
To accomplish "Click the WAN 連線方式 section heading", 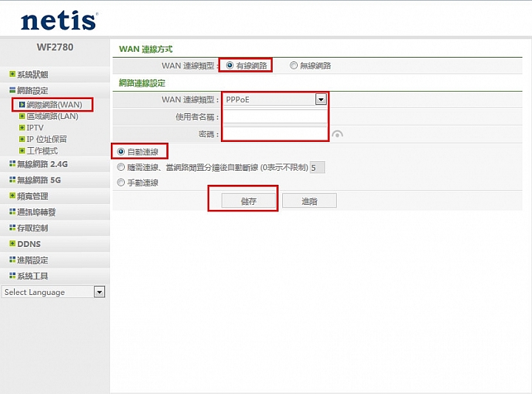I will [146, 50].
